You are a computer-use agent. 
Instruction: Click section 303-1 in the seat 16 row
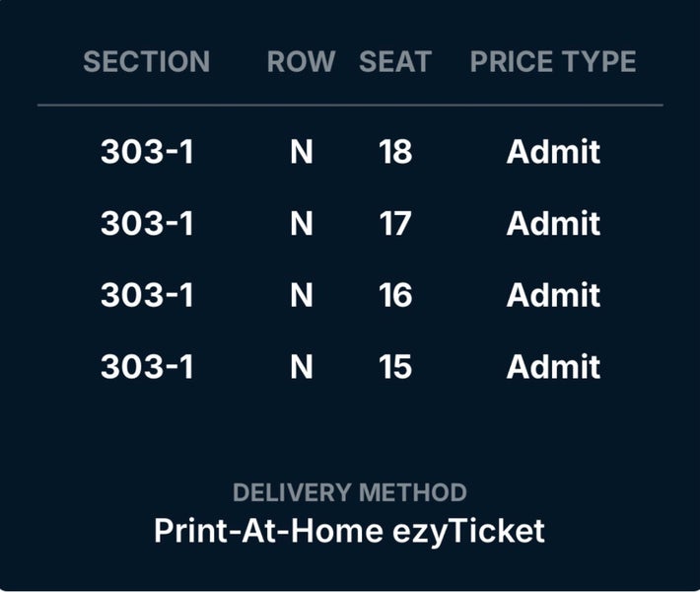[147, 295]
